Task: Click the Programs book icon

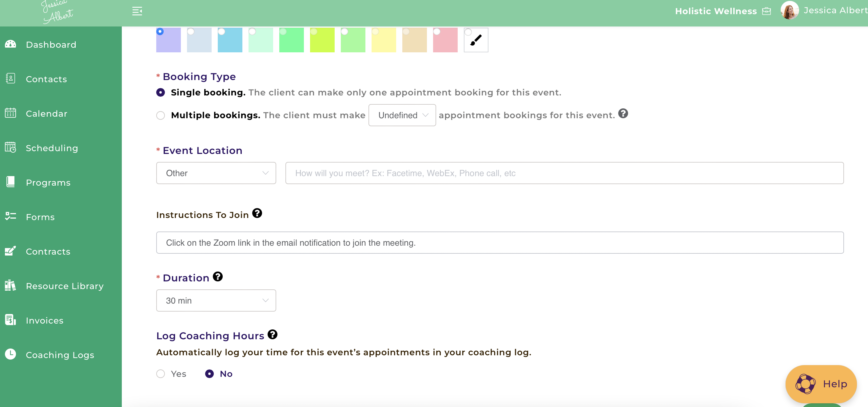Action: [x=10, y=182]
